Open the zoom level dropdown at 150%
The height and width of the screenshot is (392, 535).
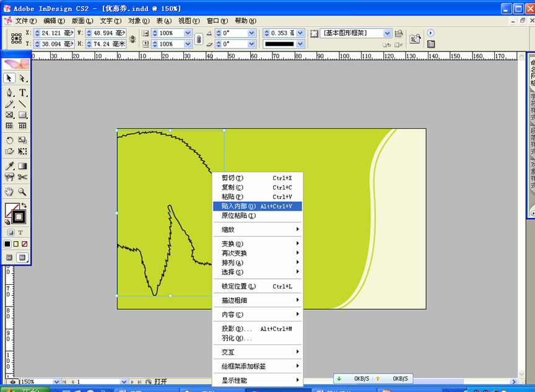(56, 382)
